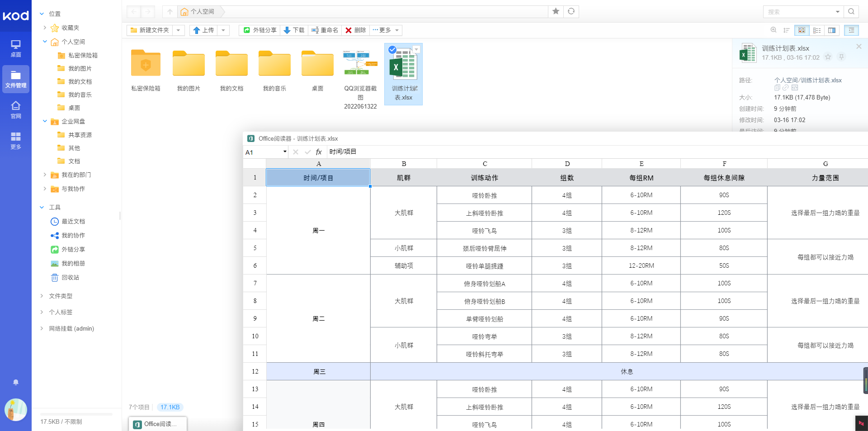Open the search options dropdown arrow

pyautogui.click(x=837, y=12)
